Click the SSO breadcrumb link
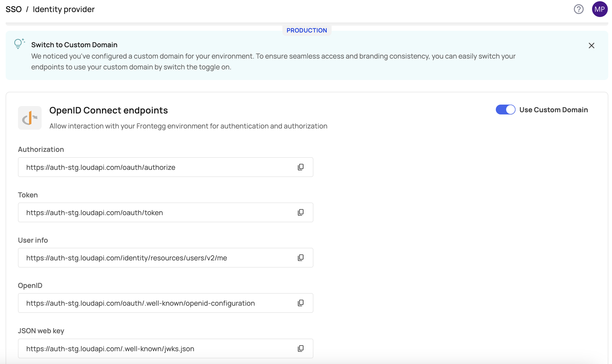The width and height of the screenshot is (612, 364). [x=14, y=9]
